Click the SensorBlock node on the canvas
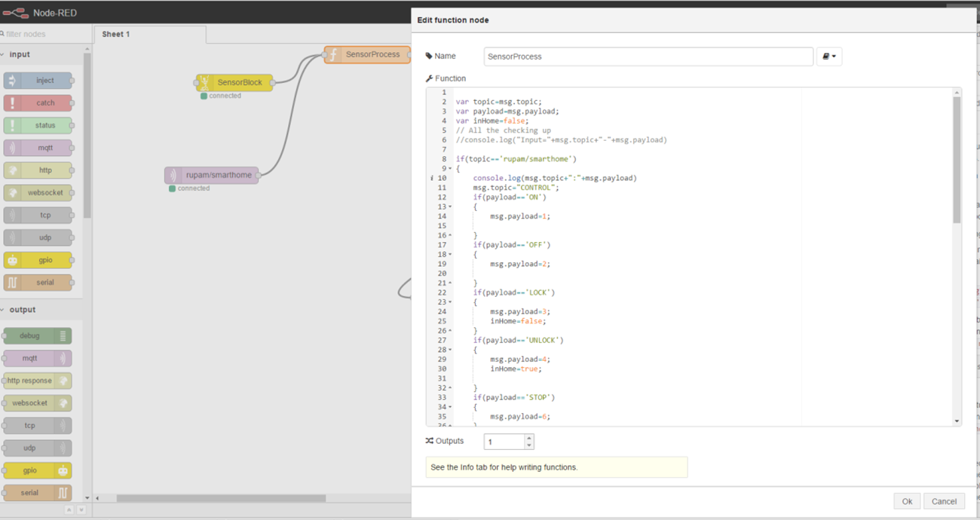This screenshot has height=520, width=980. (x=234, y=82)
